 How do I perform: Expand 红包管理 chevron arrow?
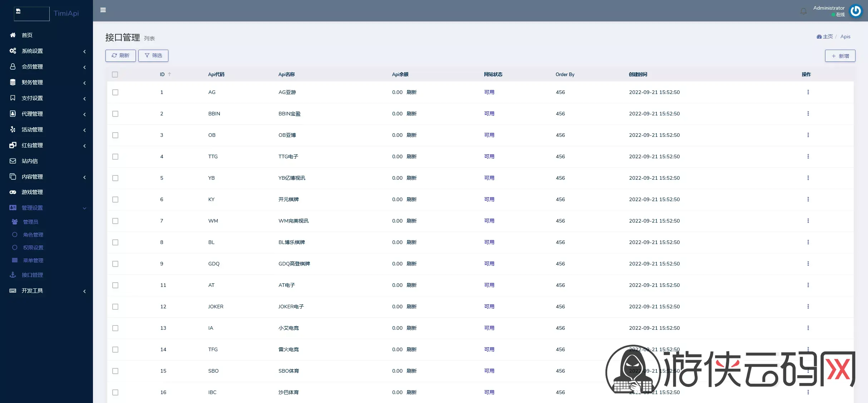pos(84,146)
